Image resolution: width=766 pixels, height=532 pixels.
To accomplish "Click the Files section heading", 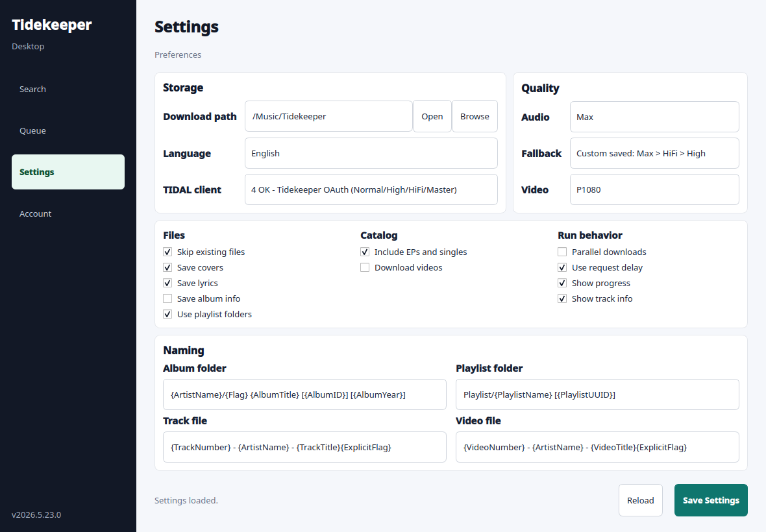I will 174,236.
